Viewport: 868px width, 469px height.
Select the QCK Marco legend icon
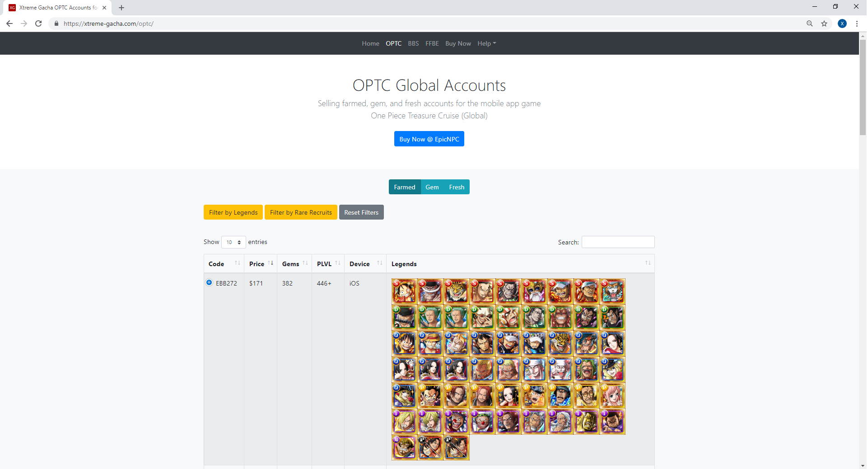click(x=456, y=343)
